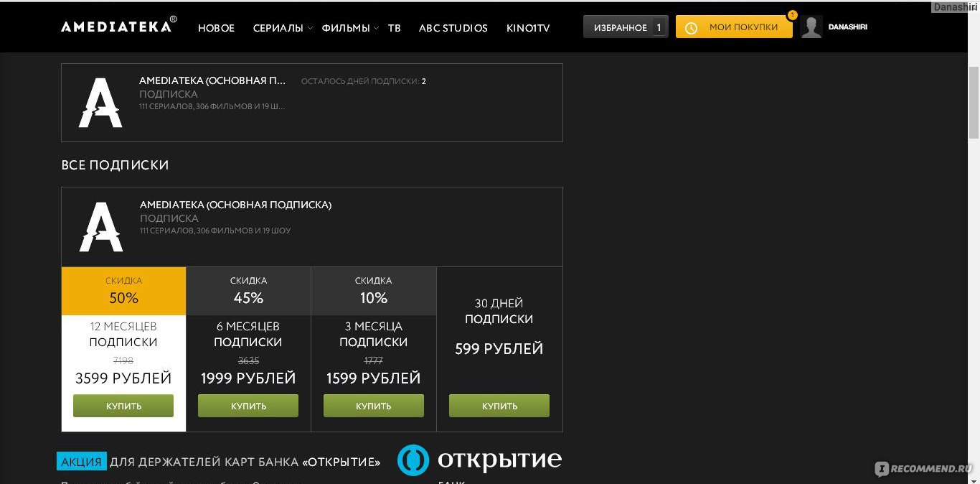Click the 'ВСЕ ПОДПИСКИ' heading
This screenshot has width=980, height=484.
pyautogui.click(x=116, y=165)
